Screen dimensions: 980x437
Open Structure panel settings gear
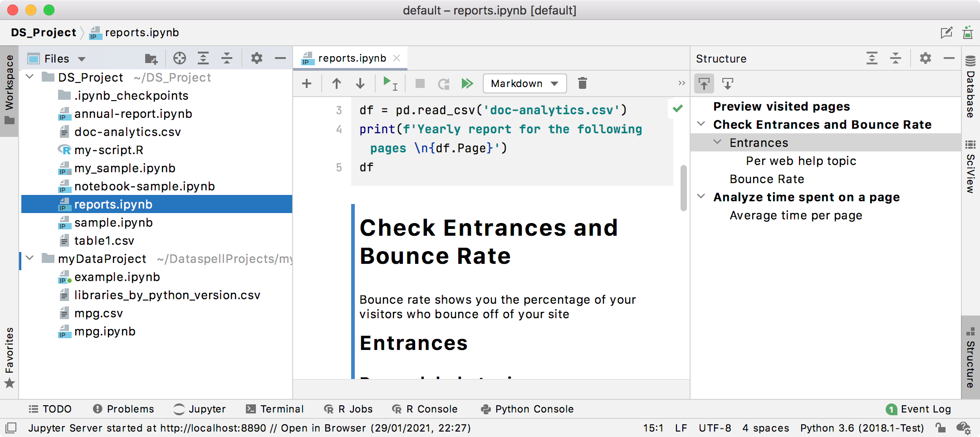[925, 58]
